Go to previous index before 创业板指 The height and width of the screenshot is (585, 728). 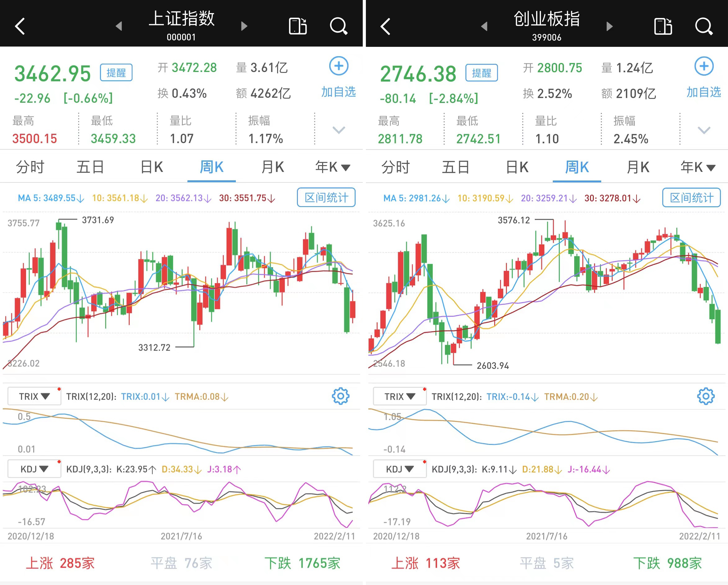pos(484,26)
